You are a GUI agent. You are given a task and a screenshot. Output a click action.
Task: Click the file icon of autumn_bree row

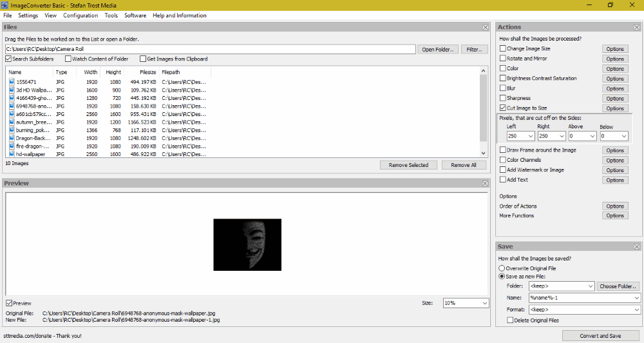pyautogui.click(x=12, y=122)
